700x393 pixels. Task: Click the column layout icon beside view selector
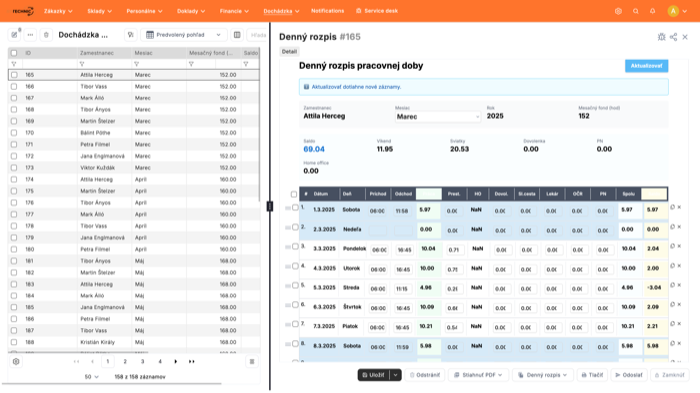(237, 35)
